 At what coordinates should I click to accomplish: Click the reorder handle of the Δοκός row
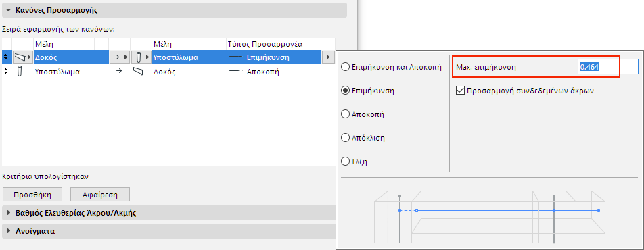6,57
